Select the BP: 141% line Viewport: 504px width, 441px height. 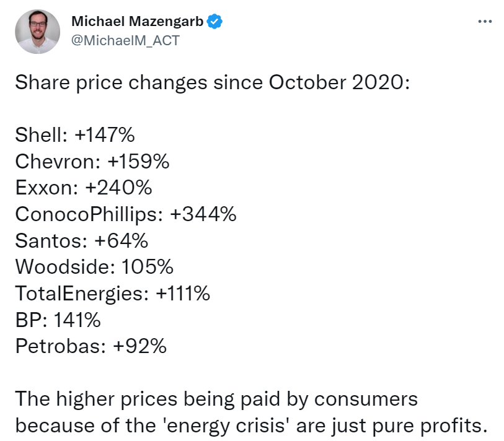[x=58, y=320]
